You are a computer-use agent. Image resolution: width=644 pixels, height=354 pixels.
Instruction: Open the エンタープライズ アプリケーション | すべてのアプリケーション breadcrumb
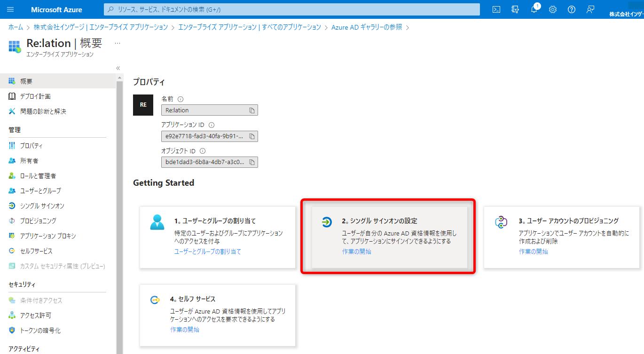coord(250,27)
